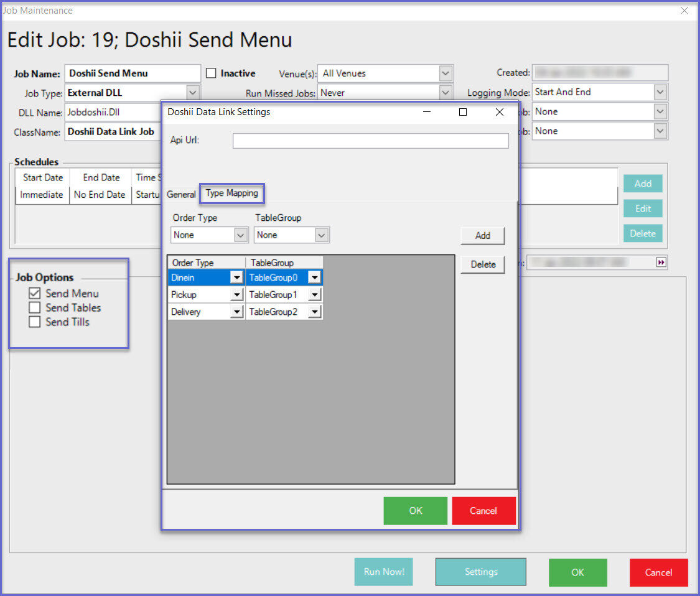
Task: Click Cancel in the Job Maintenance window
Action: 658,572
